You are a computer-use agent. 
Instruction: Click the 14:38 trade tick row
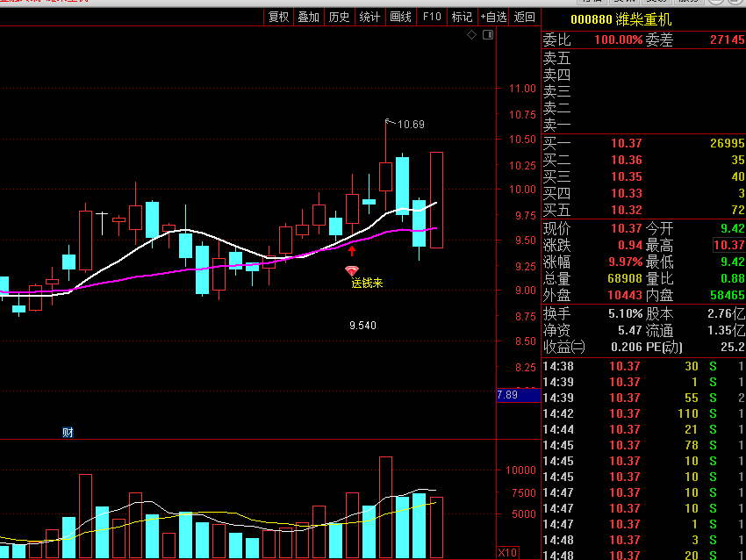pos(643,366)
